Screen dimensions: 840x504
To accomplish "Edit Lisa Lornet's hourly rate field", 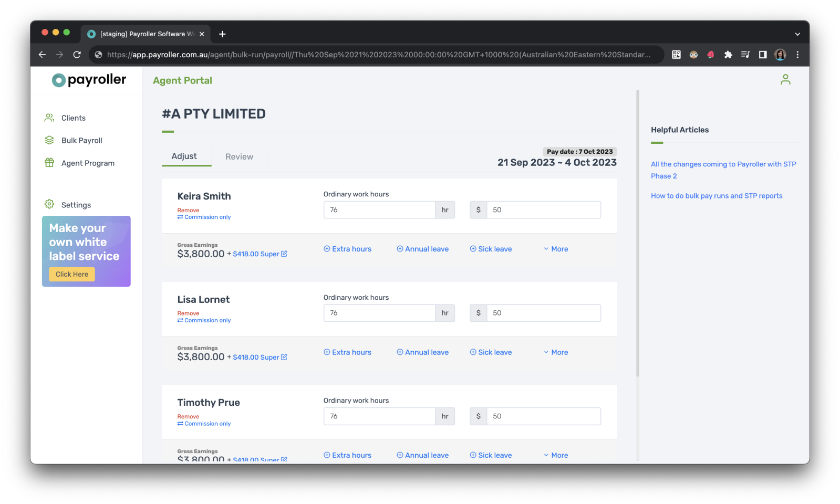I will [544, 313].
